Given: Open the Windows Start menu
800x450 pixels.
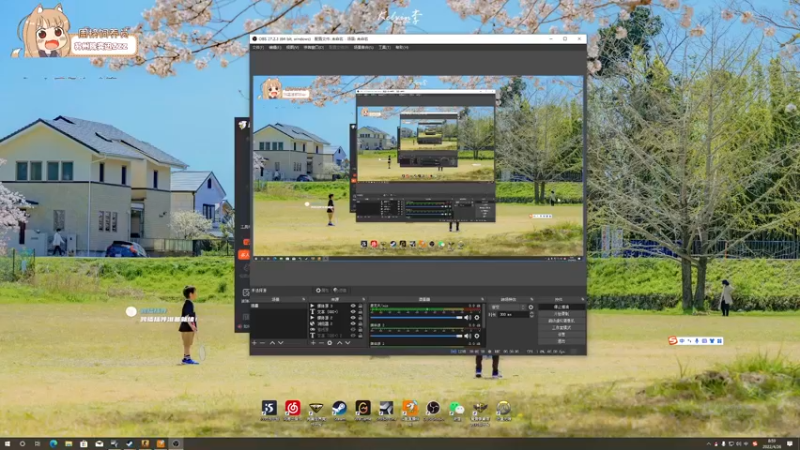Looking at the screenshot, I should 7,444.
